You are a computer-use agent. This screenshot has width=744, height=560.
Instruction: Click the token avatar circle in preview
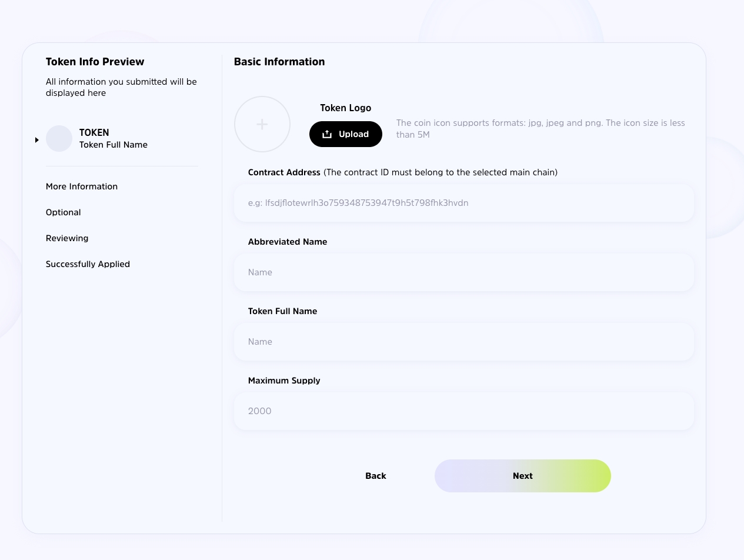(x=59, y=139)
